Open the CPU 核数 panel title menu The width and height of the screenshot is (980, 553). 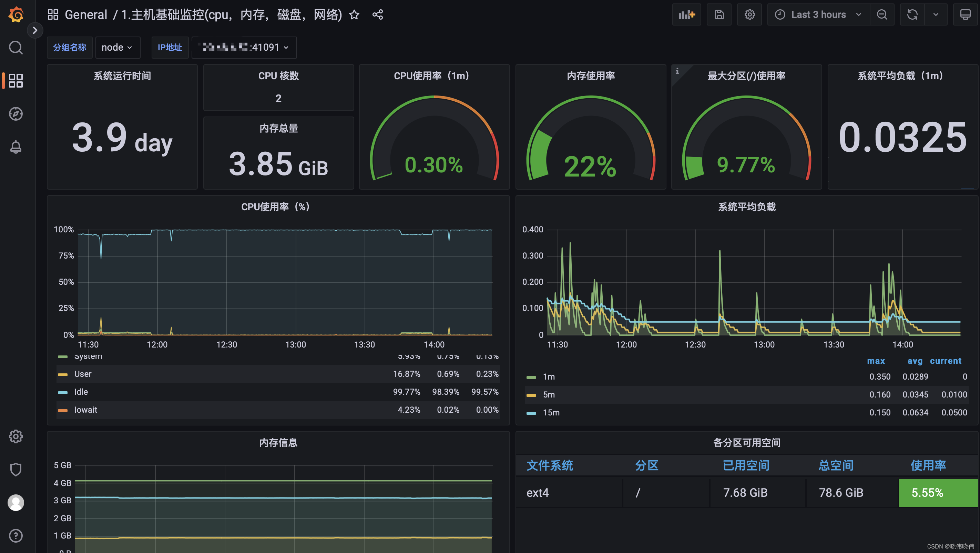coord(278,76)
